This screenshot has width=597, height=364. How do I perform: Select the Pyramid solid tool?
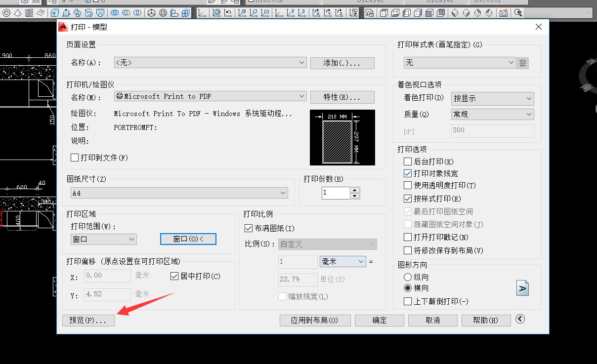pyautogui.click(x=17, y=13)
